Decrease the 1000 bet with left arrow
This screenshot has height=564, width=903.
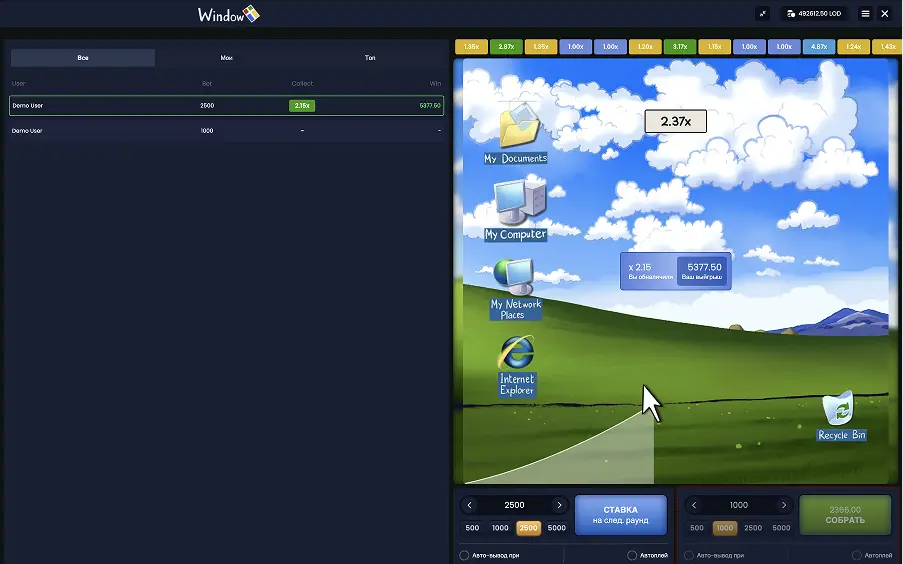point(694,505)
